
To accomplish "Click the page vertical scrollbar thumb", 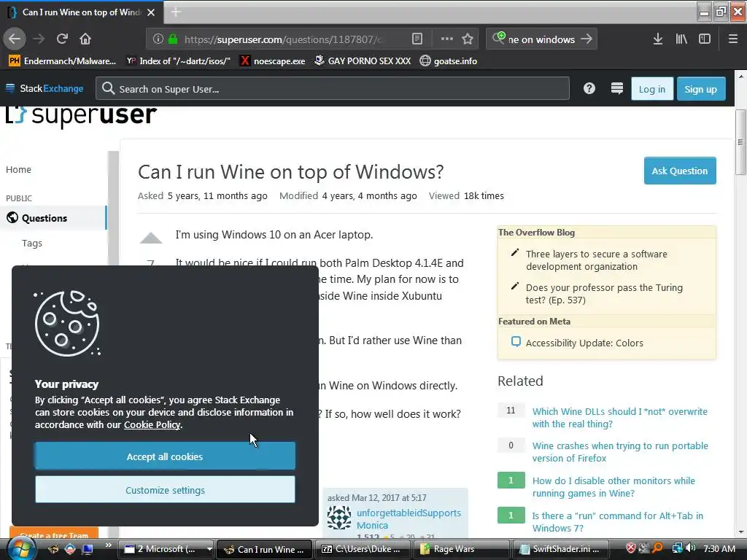I will [740, 142].
